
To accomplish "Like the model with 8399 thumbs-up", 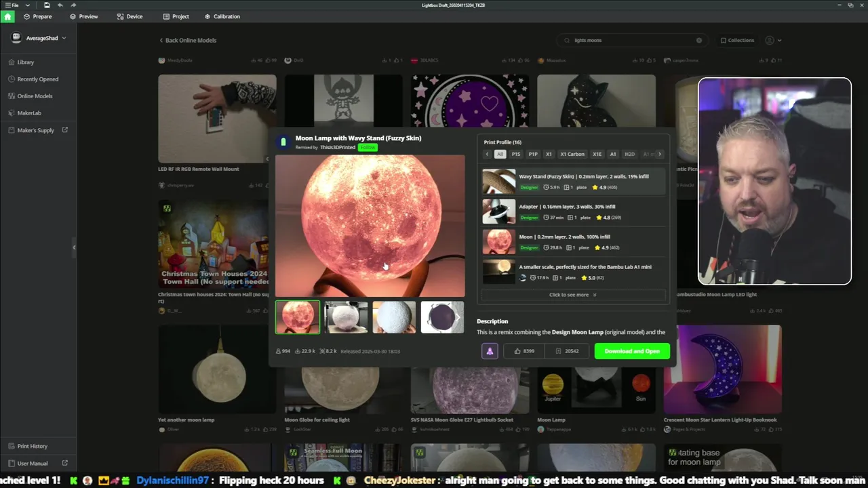I will (524, 351).
